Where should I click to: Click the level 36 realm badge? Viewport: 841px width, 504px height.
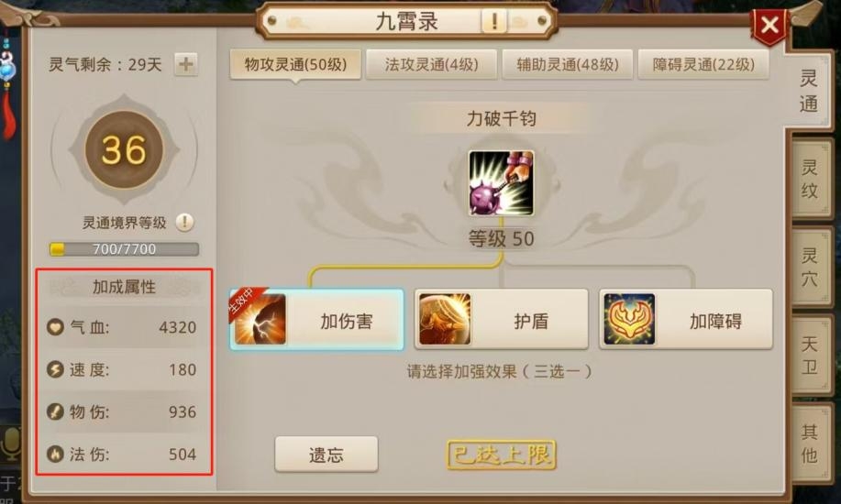point(124,149)
